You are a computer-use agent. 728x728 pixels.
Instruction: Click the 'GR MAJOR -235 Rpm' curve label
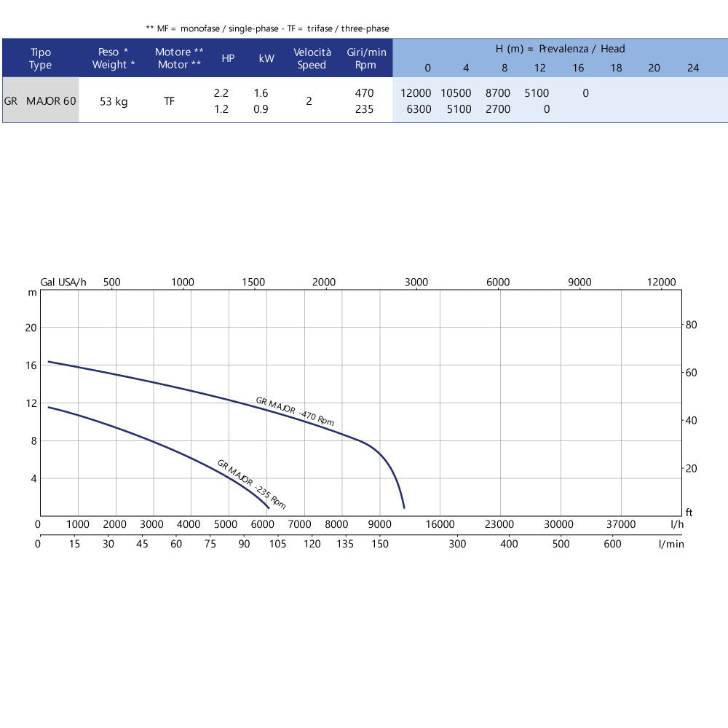coord(251,484)
